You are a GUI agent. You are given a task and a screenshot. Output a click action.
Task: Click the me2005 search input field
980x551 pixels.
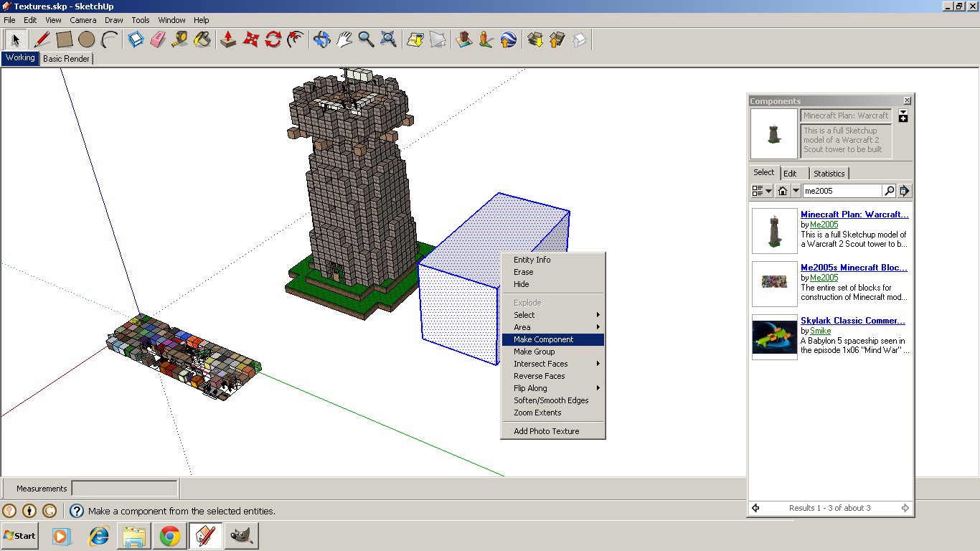click(x=842, y=191)
